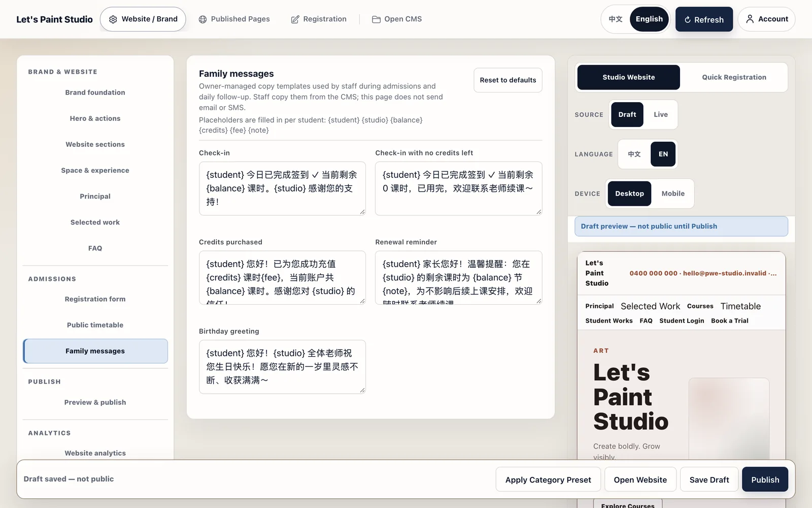Click the Open Website button

(640, 480)
